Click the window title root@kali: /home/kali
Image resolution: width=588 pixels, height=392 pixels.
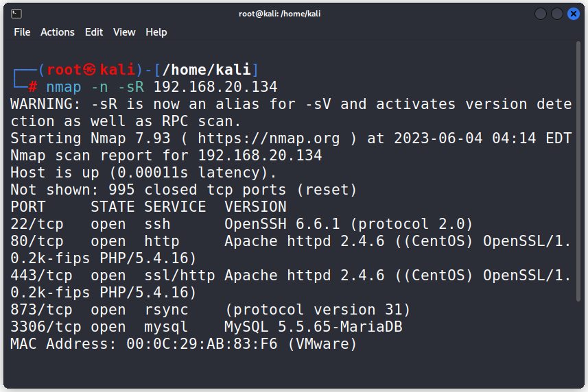[279, 14]
